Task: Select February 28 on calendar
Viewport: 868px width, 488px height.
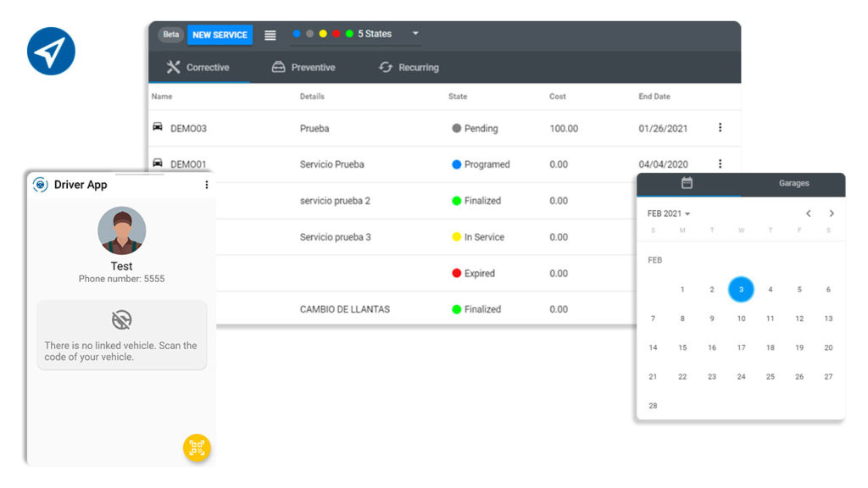Action: click(654, 406)
